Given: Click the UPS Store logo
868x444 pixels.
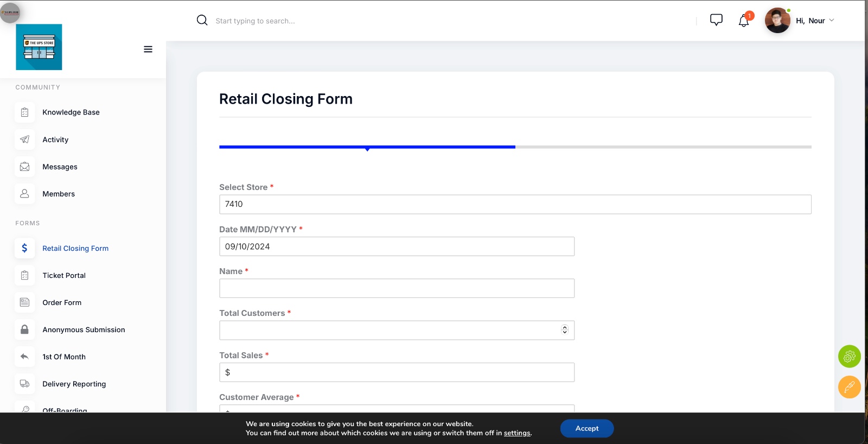Looking at the screenshot, I should click(x=39, y=47).
